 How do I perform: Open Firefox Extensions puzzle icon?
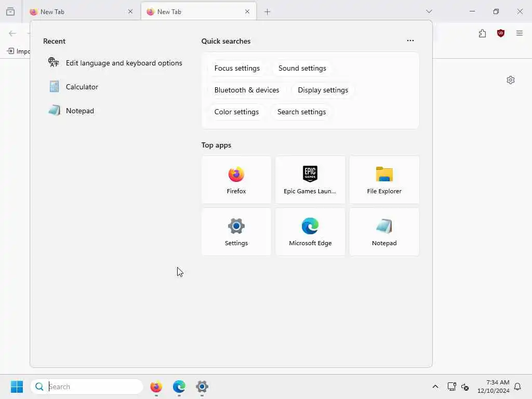point(482,33)
